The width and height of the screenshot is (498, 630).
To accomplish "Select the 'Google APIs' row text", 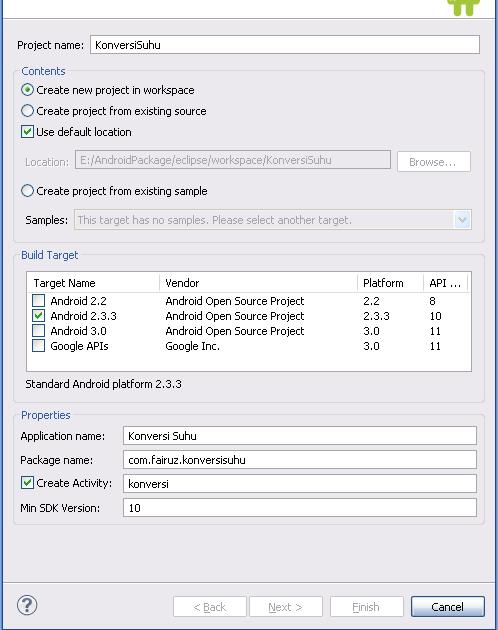I will [x=79, y=346].
